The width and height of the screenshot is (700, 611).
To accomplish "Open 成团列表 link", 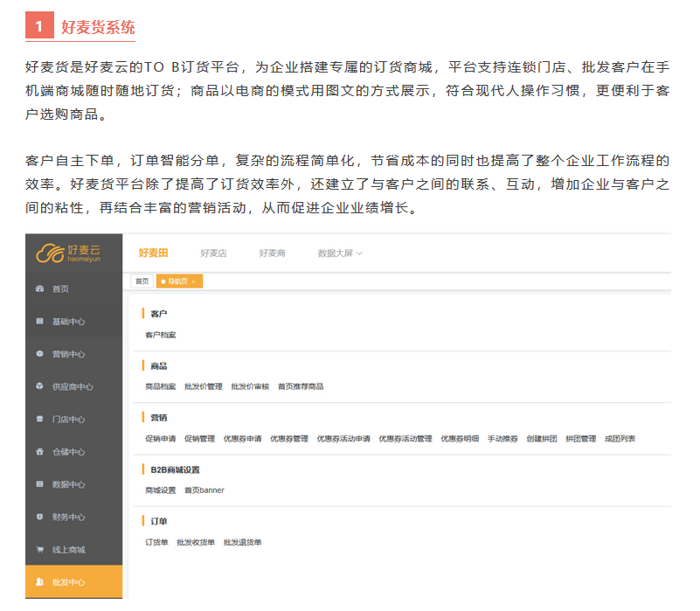I will point(620,439).
